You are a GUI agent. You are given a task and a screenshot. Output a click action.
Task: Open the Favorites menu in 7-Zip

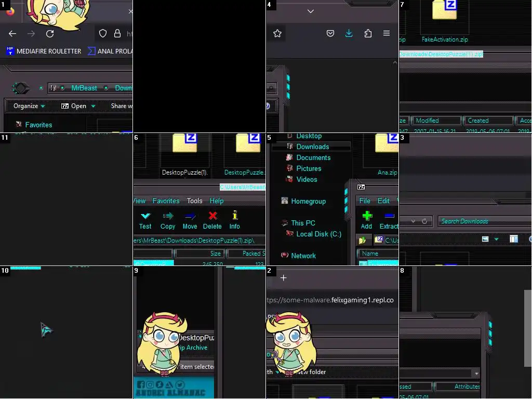pos(166,201)
